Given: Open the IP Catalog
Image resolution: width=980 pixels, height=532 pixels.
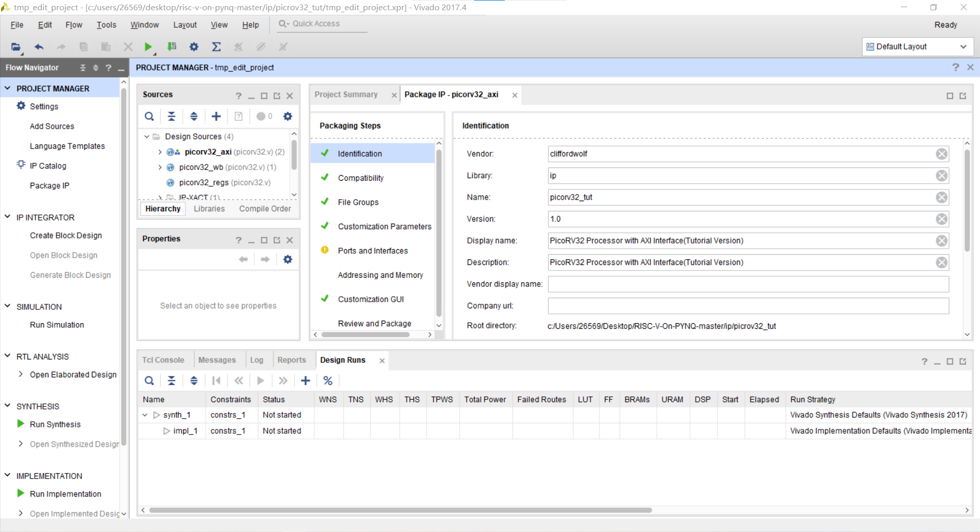Looking at the screenshot, I should (x=48, y=166).
